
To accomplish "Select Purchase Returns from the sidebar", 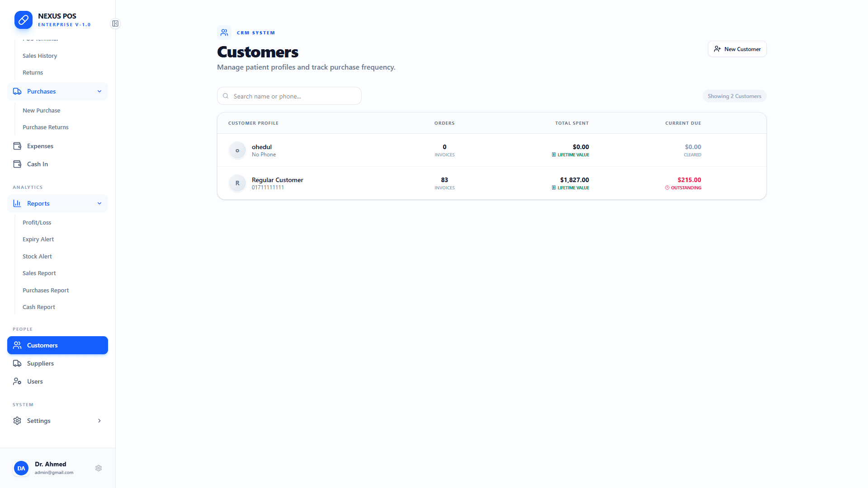I will click(x=45, y=127).
